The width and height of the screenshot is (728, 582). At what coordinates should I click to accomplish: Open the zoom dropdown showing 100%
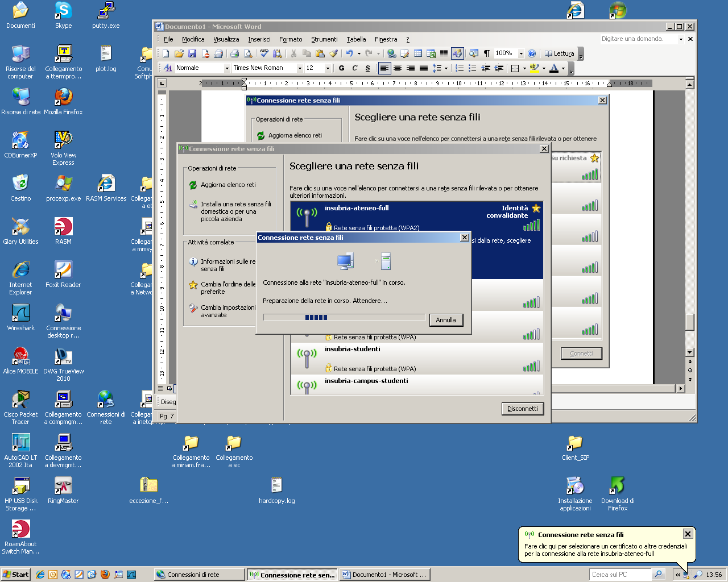click(x=521, y=53)
